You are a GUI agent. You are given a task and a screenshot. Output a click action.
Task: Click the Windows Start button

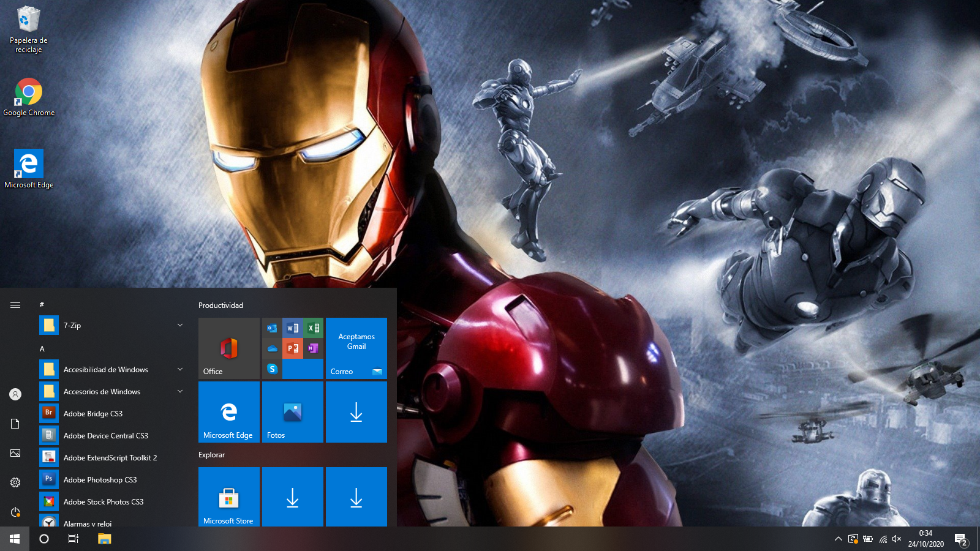point(15,539)
